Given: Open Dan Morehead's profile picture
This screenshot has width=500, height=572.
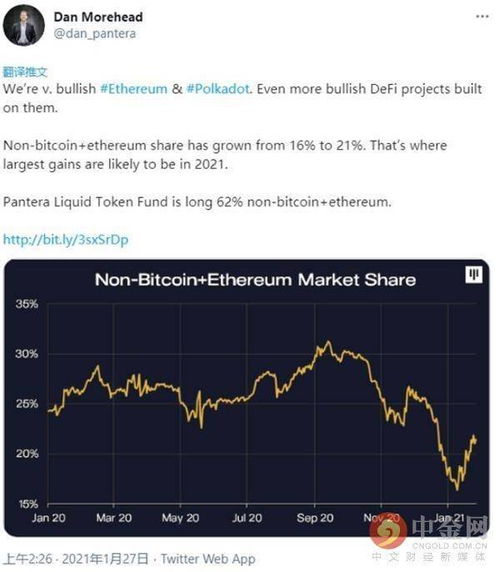Looking at the screenshot, I should coord(24,25).
